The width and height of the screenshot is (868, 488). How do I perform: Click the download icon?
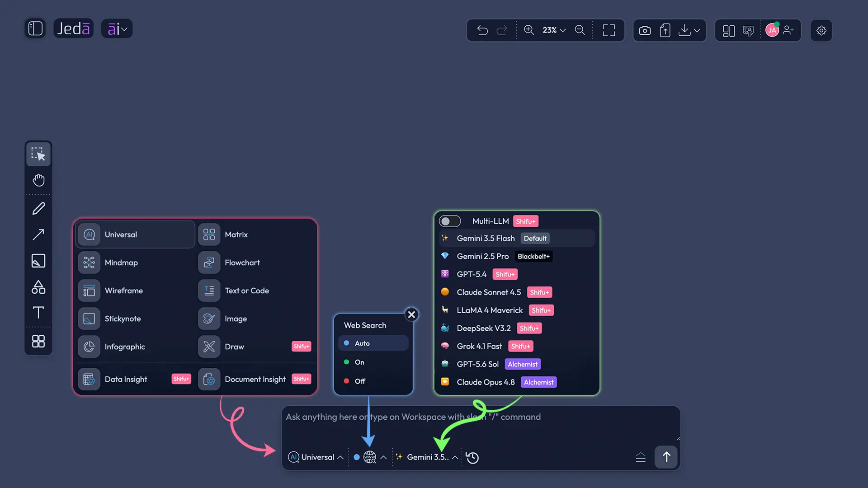(x=684, y=30)
